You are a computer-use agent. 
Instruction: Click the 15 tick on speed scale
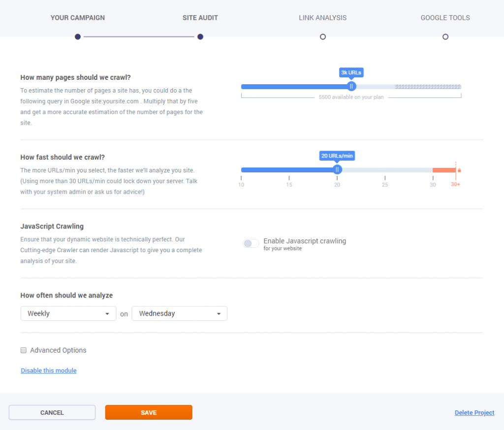point(289,185)
